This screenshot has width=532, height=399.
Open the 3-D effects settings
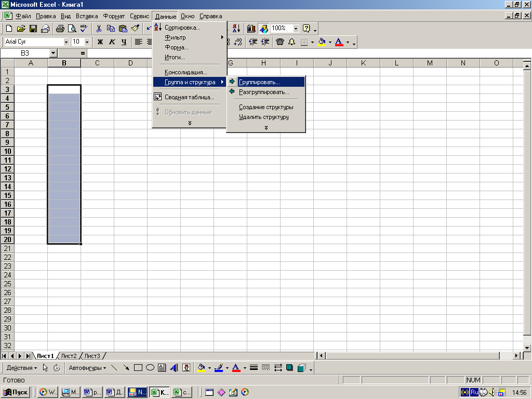301,368
